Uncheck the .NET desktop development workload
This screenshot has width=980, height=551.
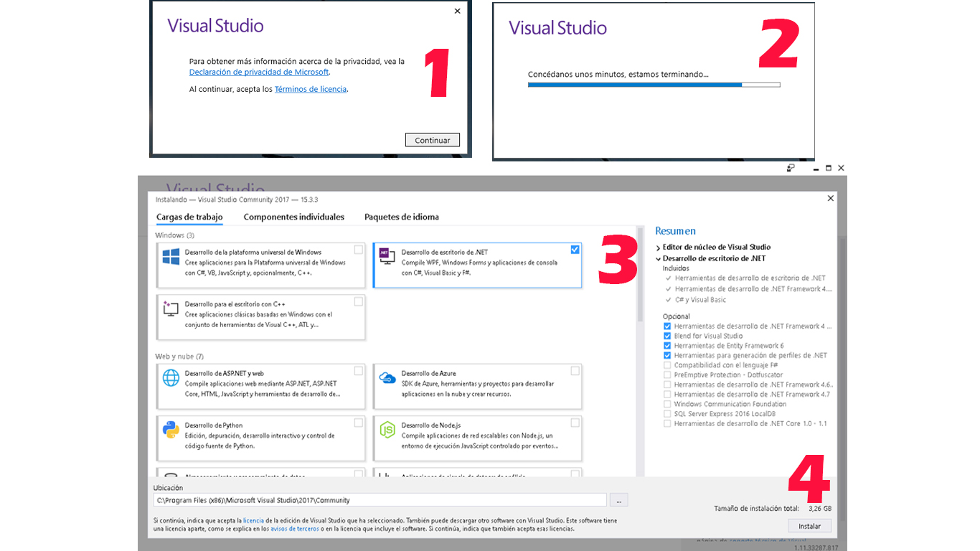tap(575, 250)
